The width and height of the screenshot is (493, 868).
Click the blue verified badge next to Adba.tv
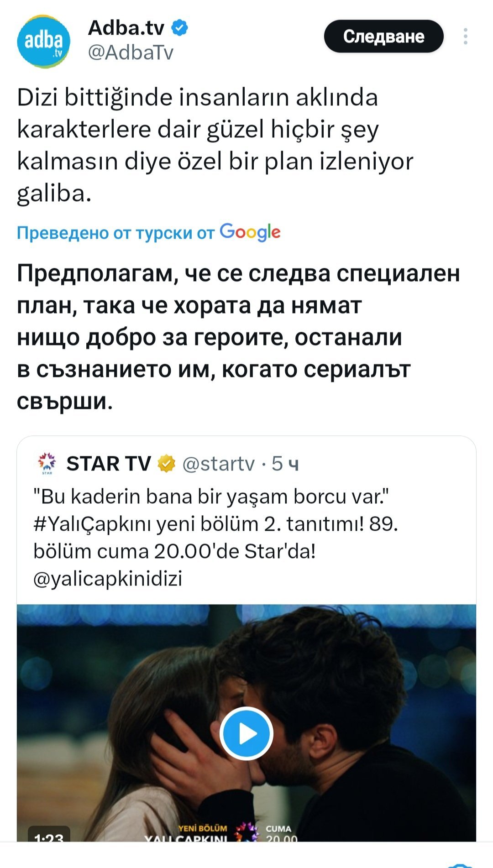(x=179, y=28)
